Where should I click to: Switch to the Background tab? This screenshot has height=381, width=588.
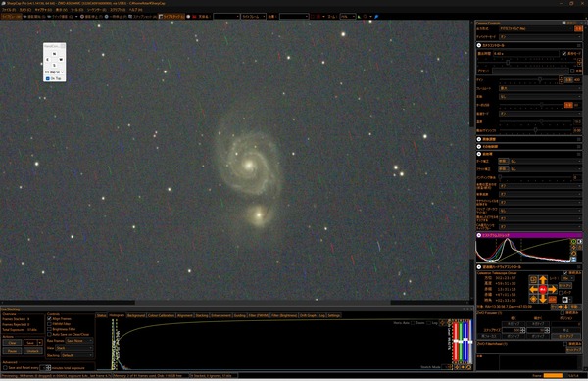click(136, 315)
